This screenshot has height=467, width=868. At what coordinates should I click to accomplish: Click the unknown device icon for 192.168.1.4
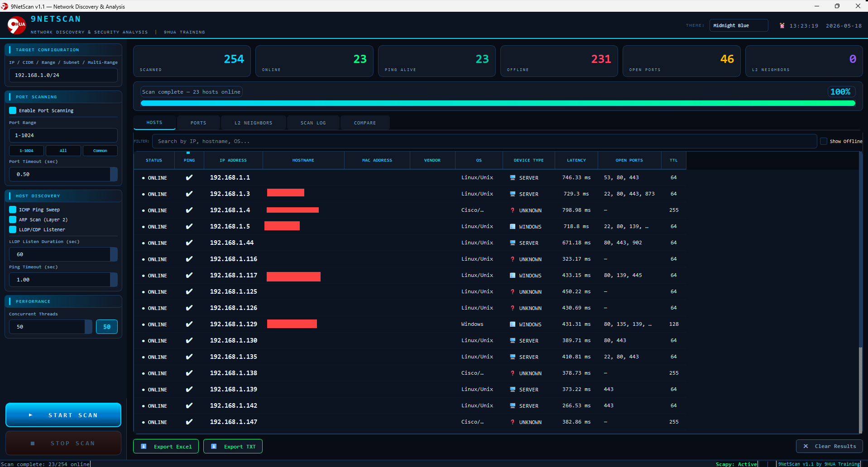click(513, 210)
